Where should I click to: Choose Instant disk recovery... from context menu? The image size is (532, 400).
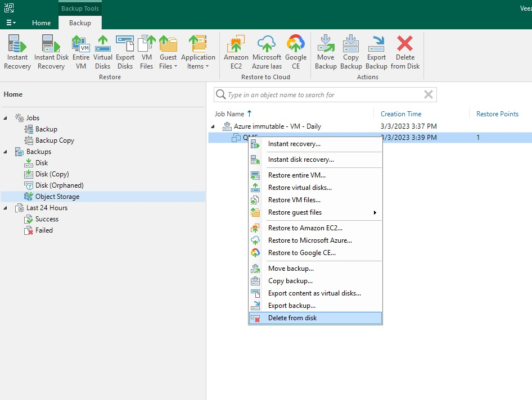(315, 160)
